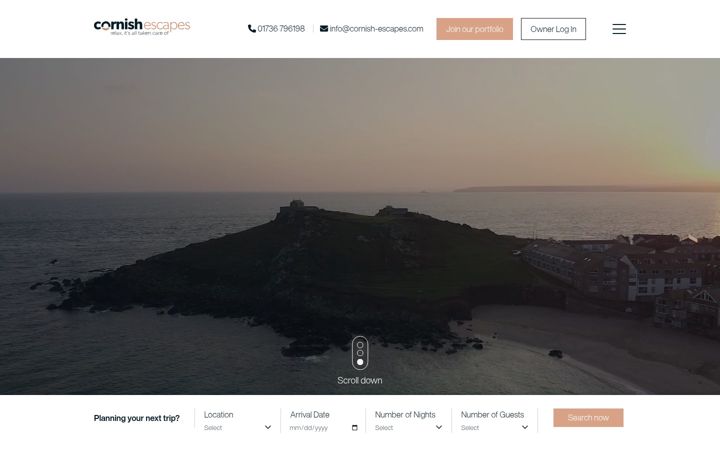720x450 pixels.
Task: Click the phone handset icon
Action: pyautogui.click(x=252, y=28)
